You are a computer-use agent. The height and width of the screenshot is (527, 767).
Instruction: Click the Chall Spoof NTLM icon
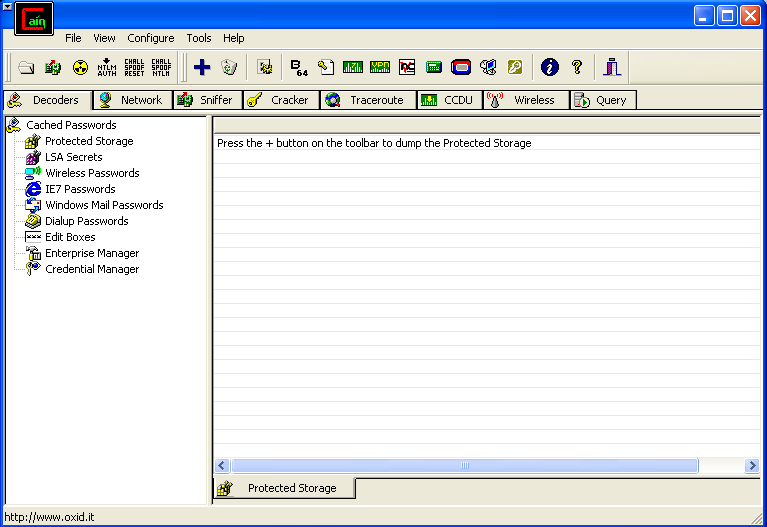coord(161,67)
